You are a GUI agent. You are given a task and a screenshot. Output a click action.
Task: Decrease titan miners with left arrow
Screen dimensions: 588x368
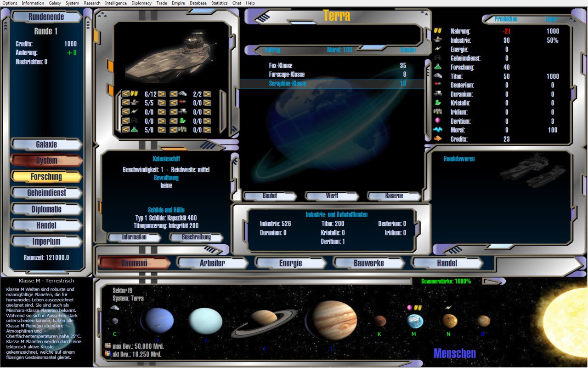(x=174, y=94)
